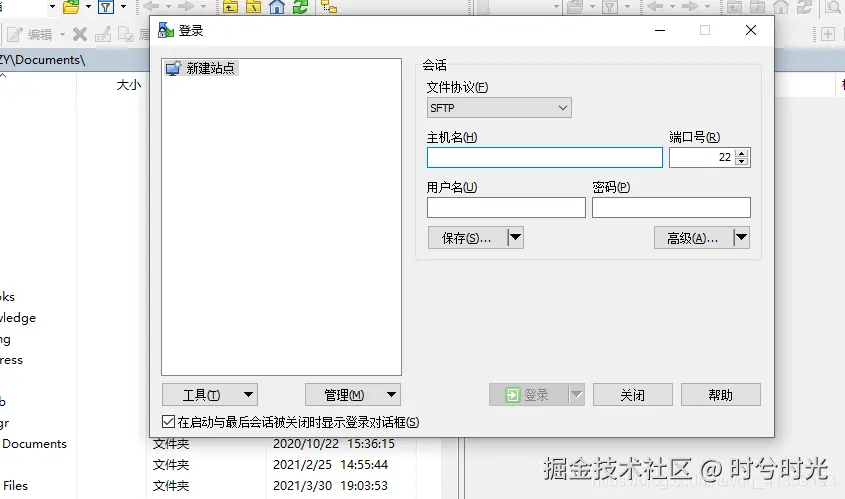Focus the 密码(P) password field
Viewport: 845px width, 499px height.
(671, 207)
